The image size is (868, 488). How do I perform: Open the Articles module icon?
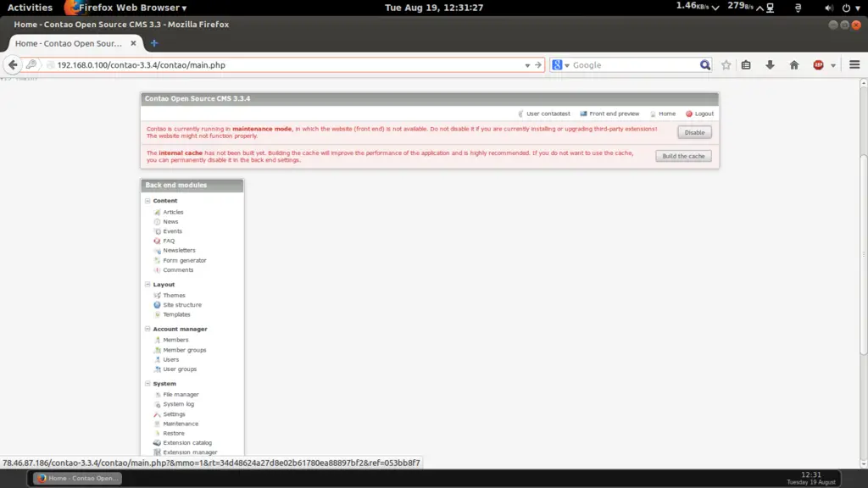pyautogui.click(x=157, y=212)
